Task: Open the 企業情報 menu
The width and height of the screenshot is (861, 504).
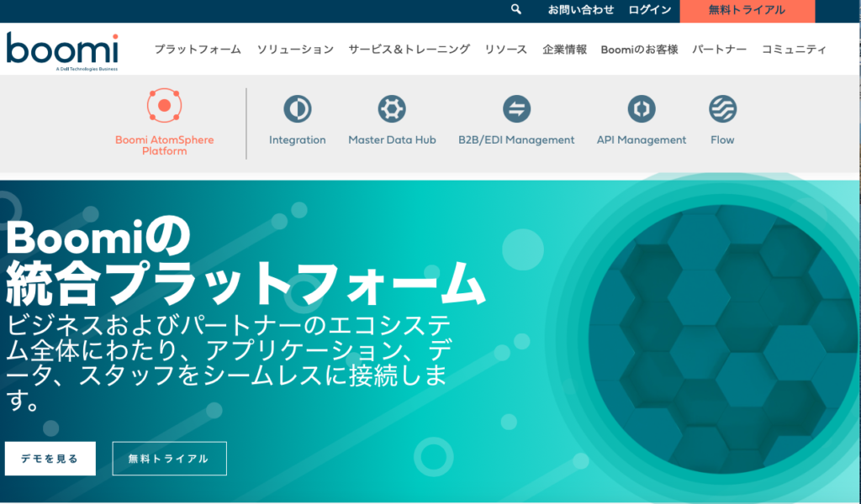Action: click(564, 50)
